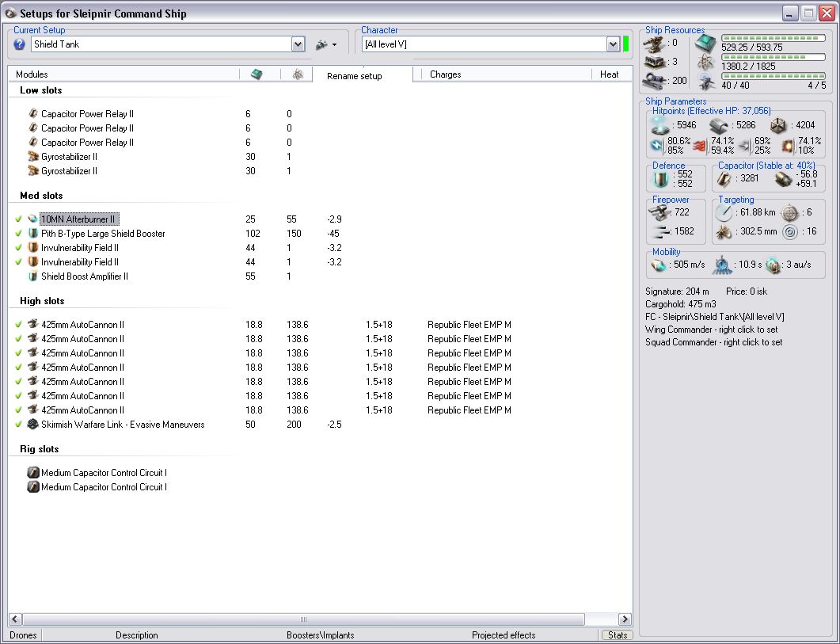The width and height of the screenshot is (840, 644).
Task: Click Wing Commander right click to set text
Action: click(x=711, y=330)
